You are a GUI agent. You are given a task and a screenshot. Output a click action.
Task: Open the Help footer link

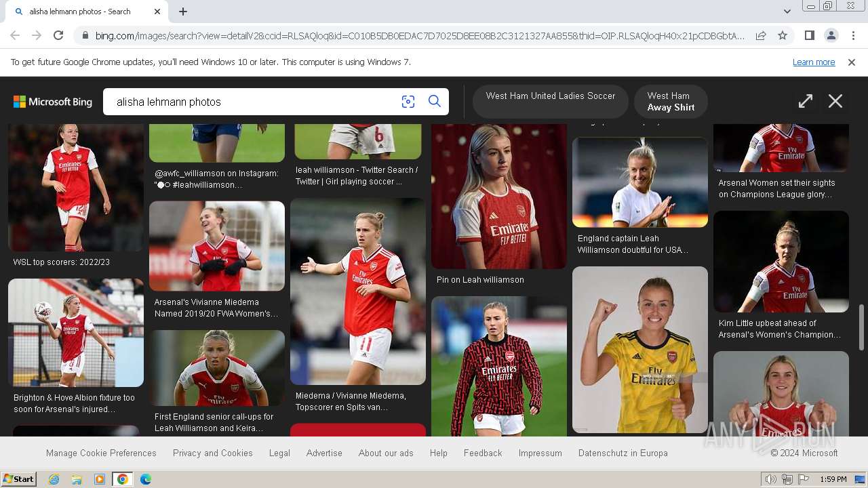tap(439, 453)
